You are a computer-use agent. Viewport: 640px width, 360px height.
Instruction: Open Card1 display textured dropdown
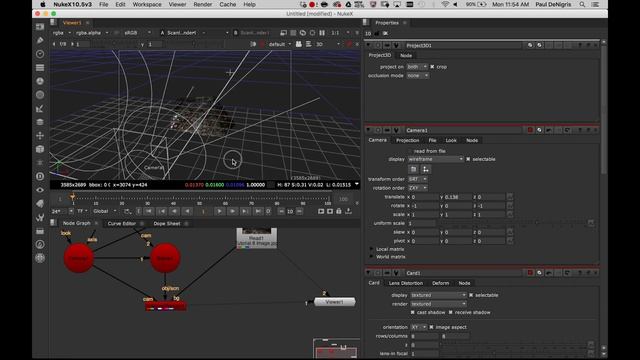438,295
